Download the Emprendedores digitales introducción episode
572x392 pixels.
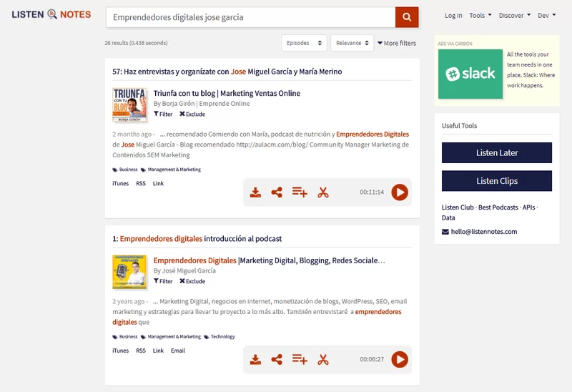tap(255, 360)
